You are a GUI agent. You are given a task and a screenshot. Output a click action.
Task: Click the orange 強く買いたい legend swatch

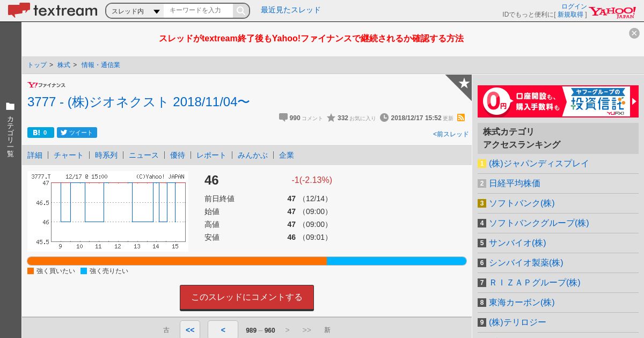pos(31,271)
